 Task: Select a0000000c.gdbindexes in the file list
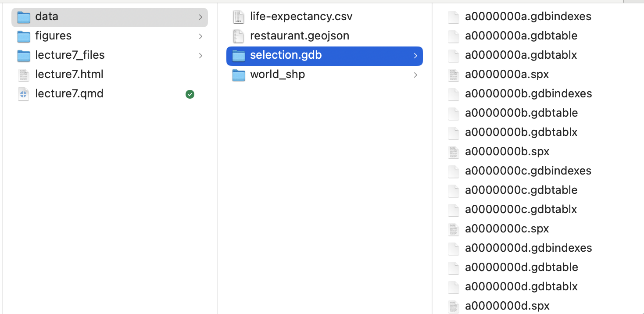coord(528,171)
